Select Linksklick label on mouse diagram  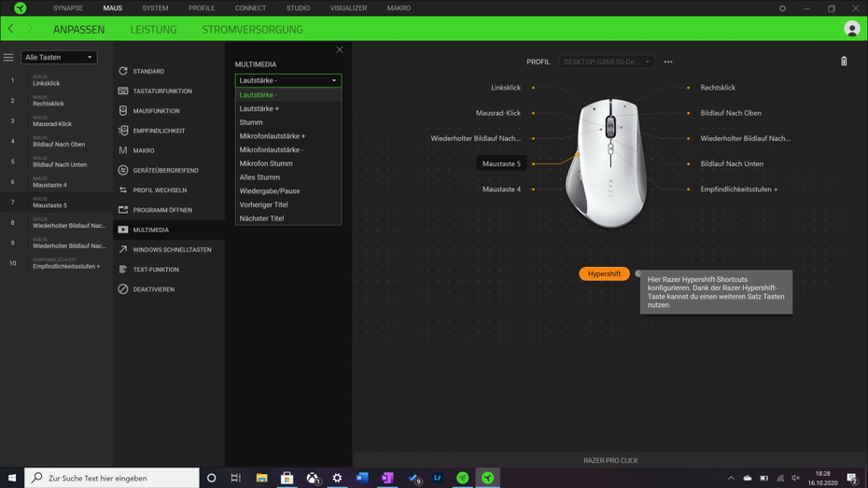(506, 88)
